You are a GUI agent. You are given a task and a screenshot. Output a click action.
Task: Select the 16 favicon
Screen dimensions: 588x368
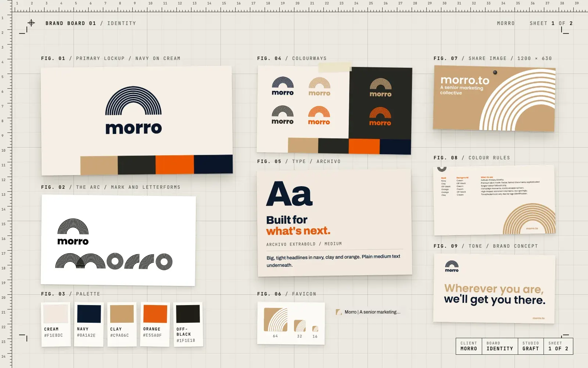pyautogui.click(x=315, y=329)
